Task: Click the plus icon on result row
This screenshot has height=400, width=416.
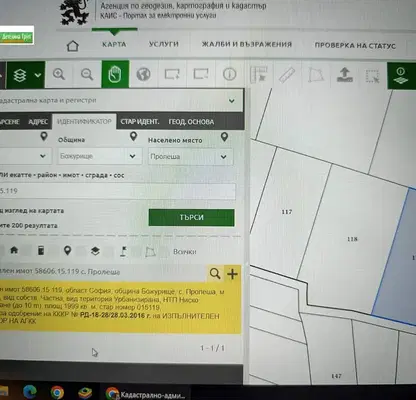Action: click(232, 274)
